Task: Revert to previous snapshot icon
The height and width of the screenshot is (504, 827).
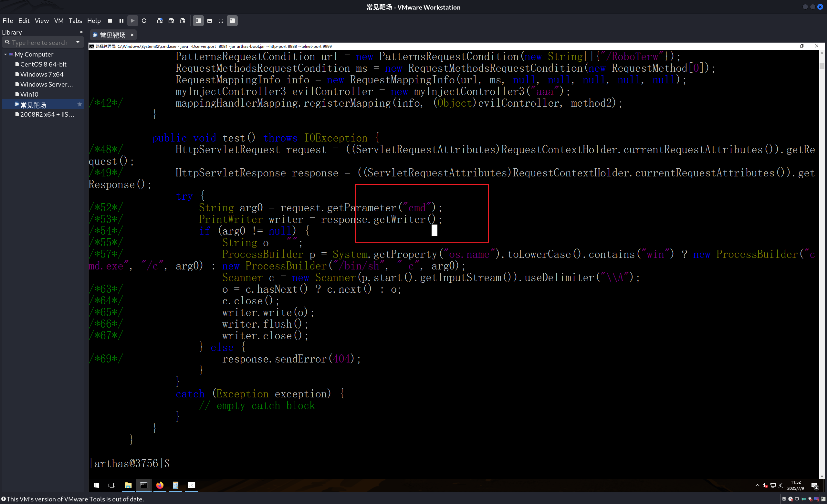Action: [x=171, y=21]
